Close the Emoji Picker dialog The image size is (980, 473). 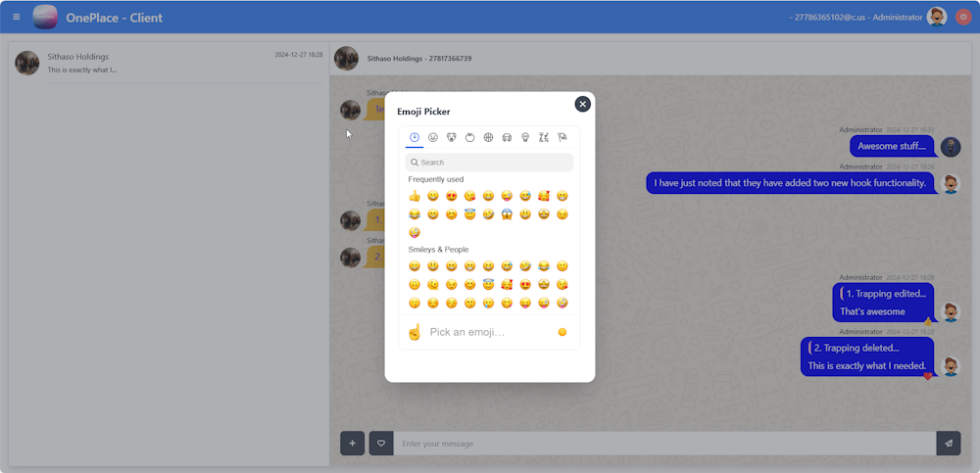click(582, 105)
